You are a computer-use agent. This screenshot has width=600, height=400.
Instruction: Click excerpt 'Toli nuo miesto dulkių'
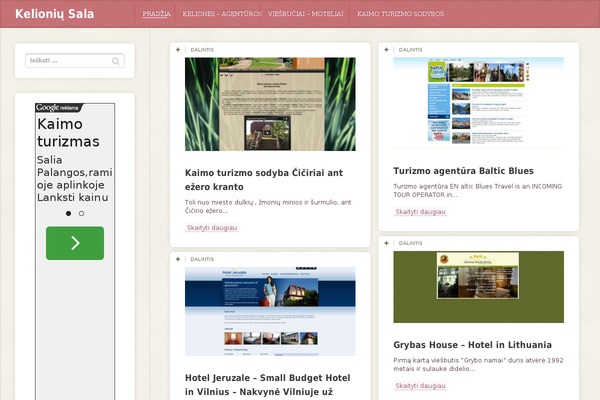pos(268,206)
